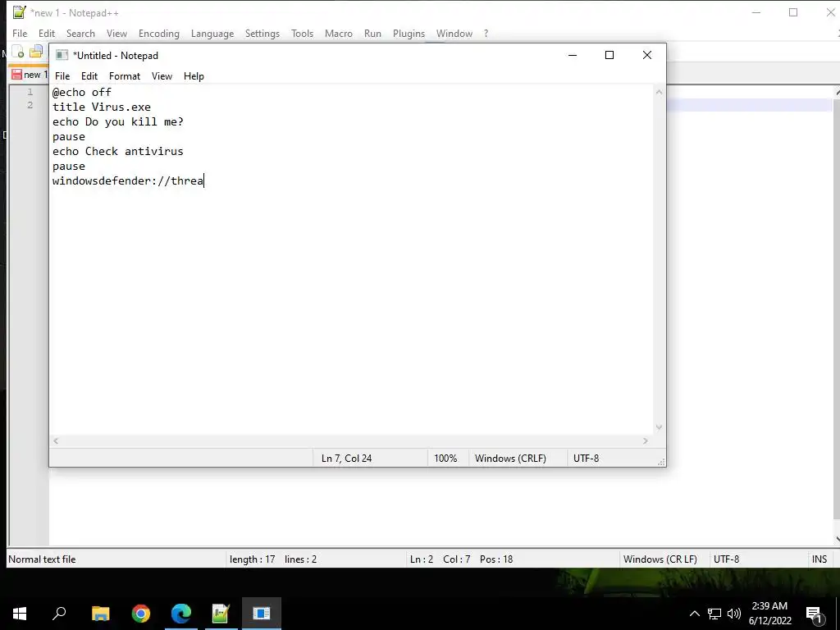Click '@echo off' line in Notepad
The image size is (840, 630).
point(82,92)
